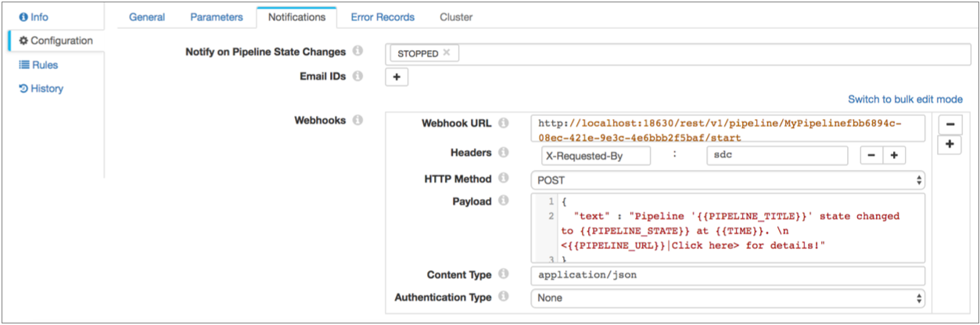Screen dimensions: 980x325
Task: Click info icon beside Authentication Type
Action: tap(504, 298)
